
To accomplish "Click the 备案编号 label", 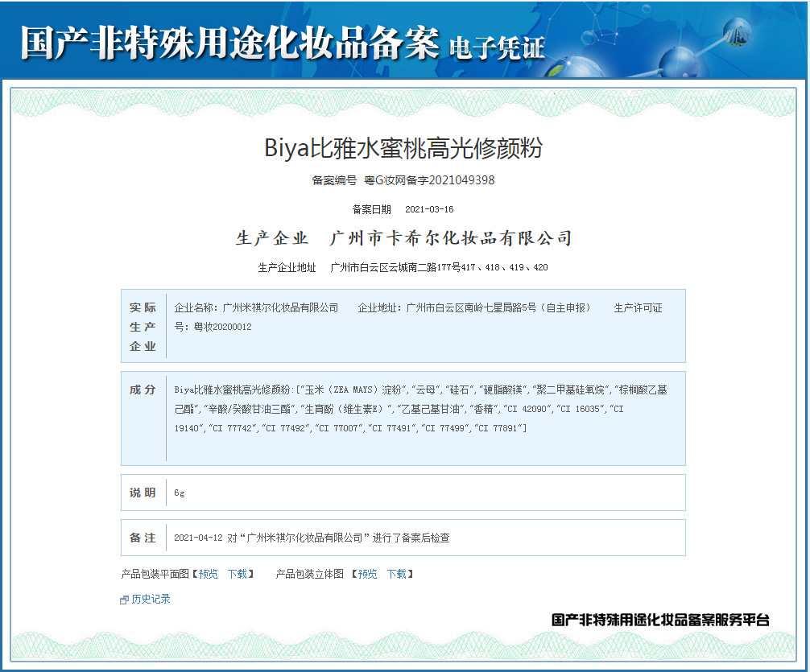I will [334, 180].
